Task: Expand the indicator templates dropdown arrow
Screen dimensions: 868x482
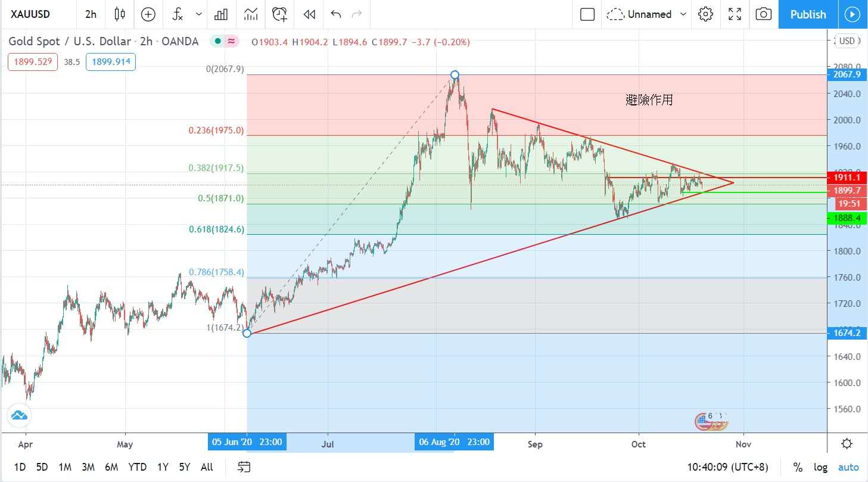Action: (199, 14)
